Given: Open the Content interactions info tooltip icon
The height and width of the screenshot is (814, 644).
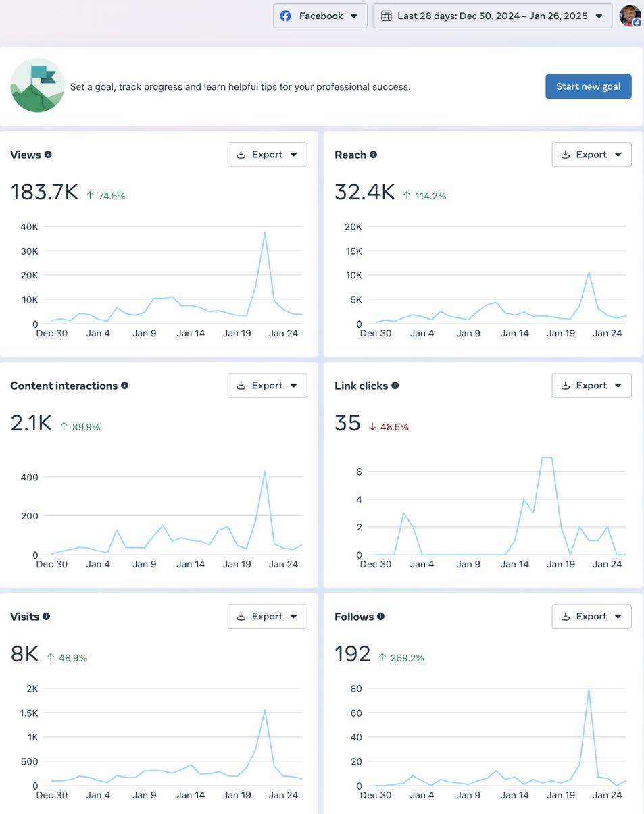Looking at the screenshot, I should [124, 386].
